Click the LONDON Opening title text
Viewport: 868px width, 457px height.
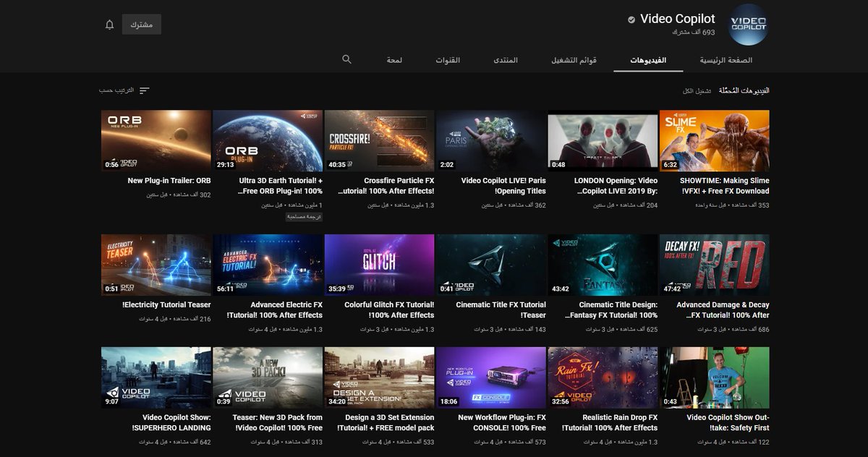[x=616, y=186]
